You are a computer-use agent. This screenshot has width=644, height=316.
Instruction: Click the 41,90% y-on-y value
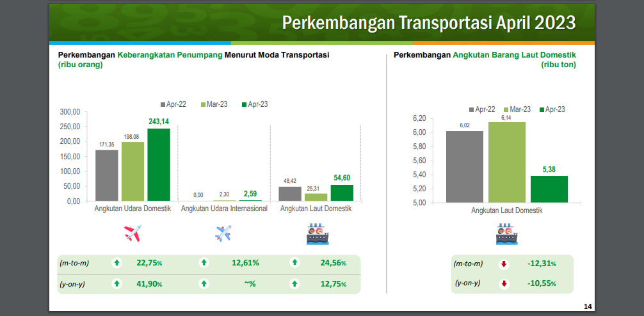tap(150, 283)
